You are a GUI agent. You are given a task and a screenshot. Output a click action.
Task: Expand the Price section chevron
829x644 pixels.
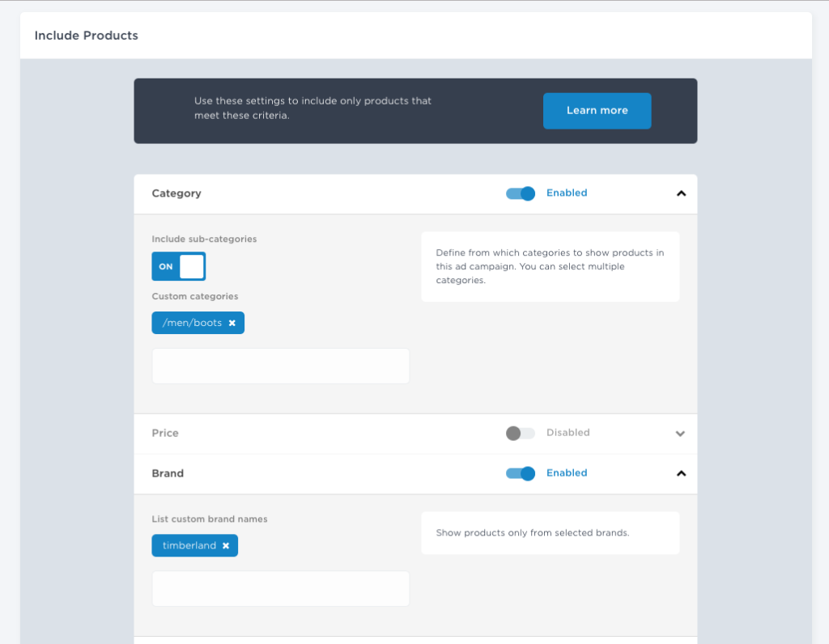680,433
